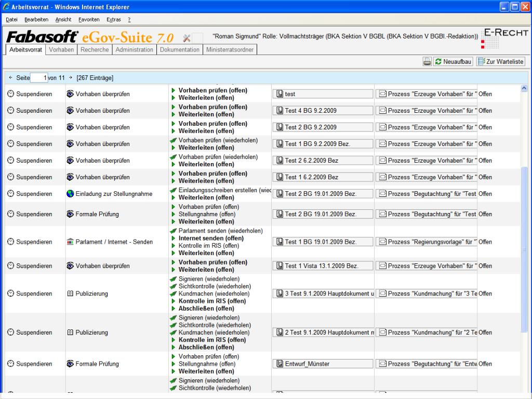This screenshot has height=399, width=532.
Task: Click the vertical scrollbar thumb of the list
Action: pyautogui.click(x=524, y=250)
